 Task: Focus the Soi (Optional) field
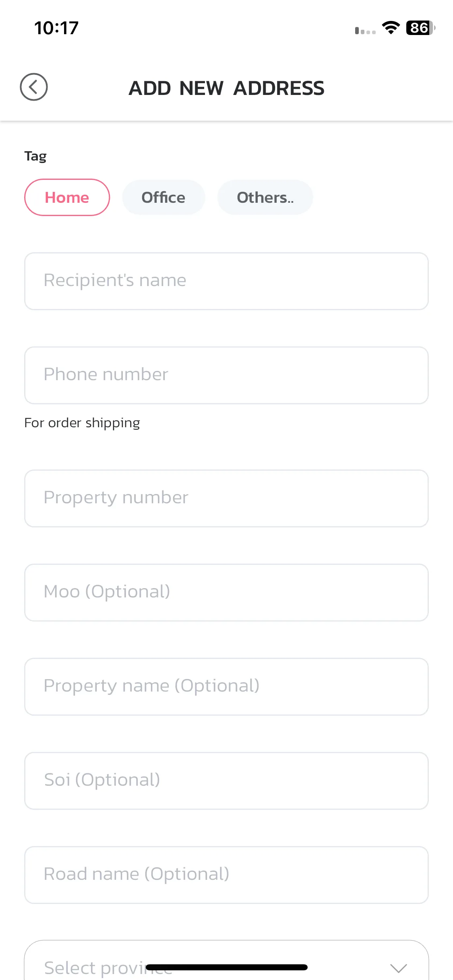pyautogui.click(x=226, y=781)
